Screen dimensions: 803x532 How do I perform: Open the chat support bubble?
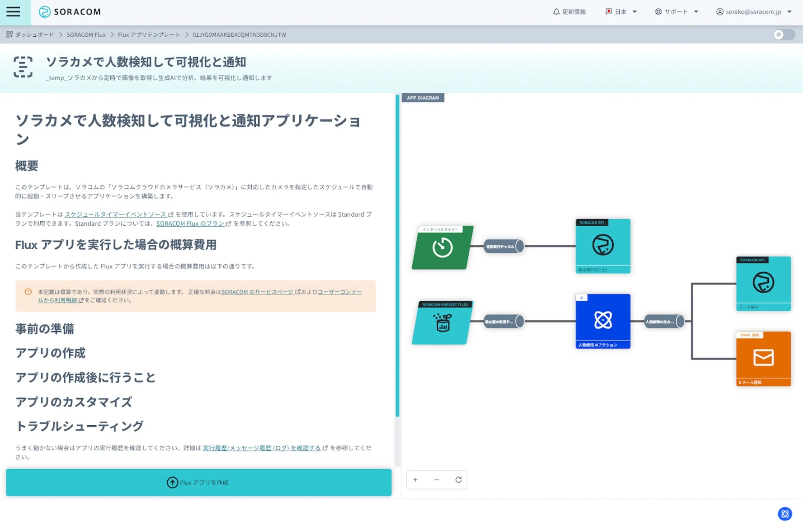pos(784,514)
